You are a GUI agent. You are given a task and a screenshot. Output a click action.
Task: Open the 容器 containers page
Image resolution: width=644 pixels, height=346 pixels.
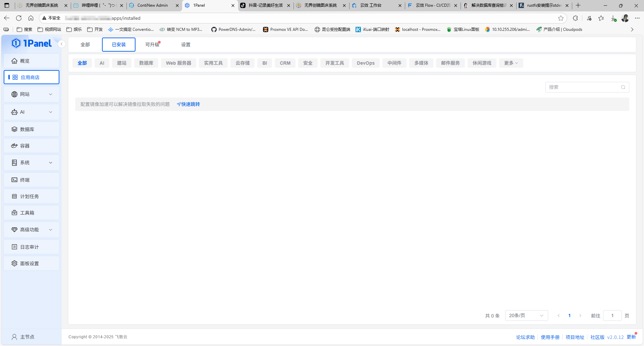click(x=25, y=146)
